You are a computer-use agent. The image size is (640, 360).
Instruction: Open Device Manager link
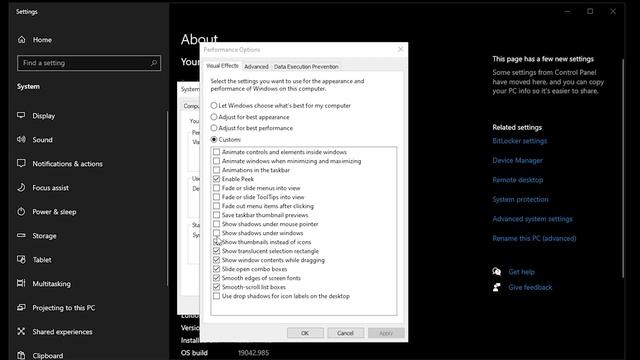click(518, 160)
